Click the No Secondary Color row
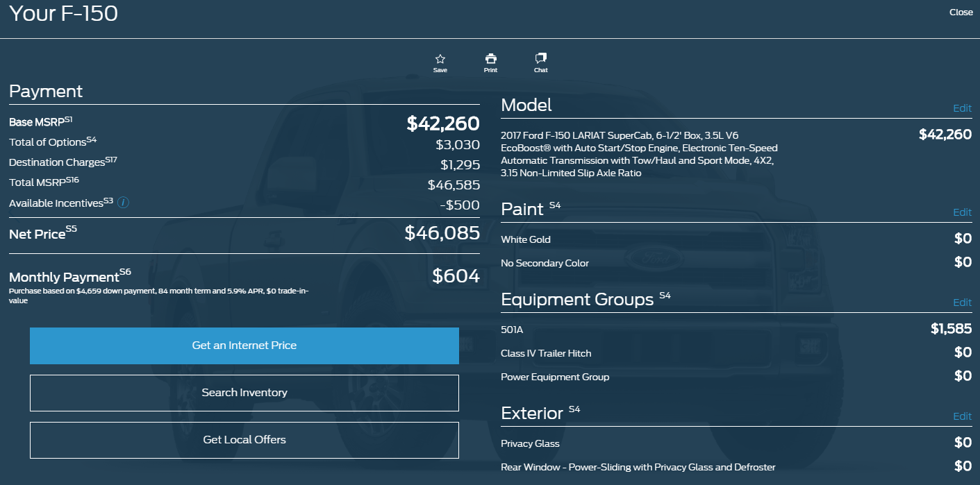 pos(736,263)
